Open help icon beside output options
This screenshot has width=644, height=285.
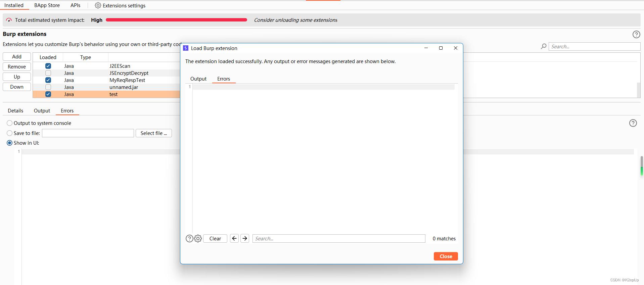tap(633, 123)
